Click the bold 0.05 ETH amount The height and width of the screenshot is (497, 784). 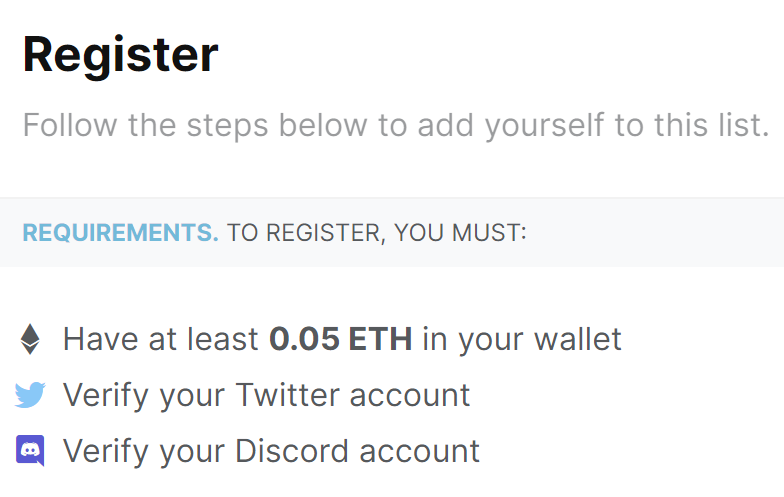pos(340,339)
